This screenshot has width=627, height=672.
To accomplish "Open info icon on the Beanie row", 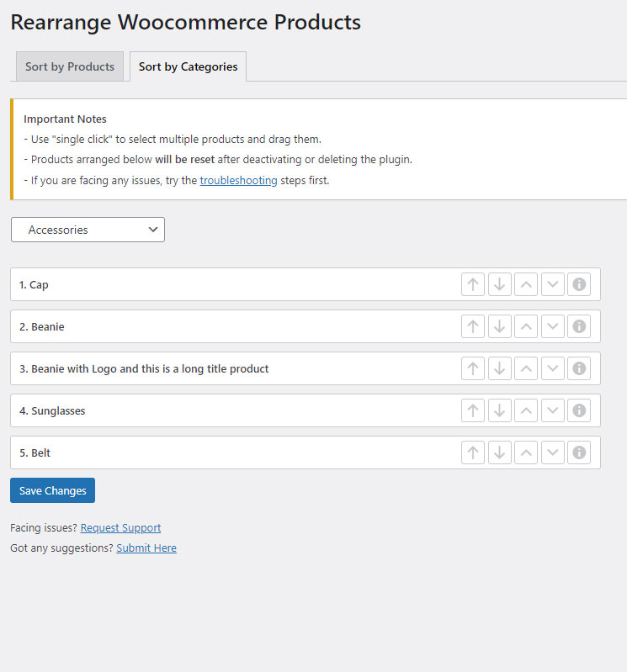I will pos(579,326).
